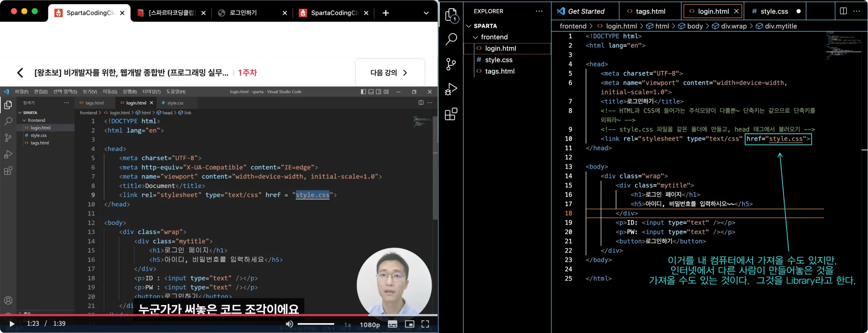This screenshot has height=333, width=868.
Task: Close the login.html tab in right VS Code
Action: pos(736,11)
